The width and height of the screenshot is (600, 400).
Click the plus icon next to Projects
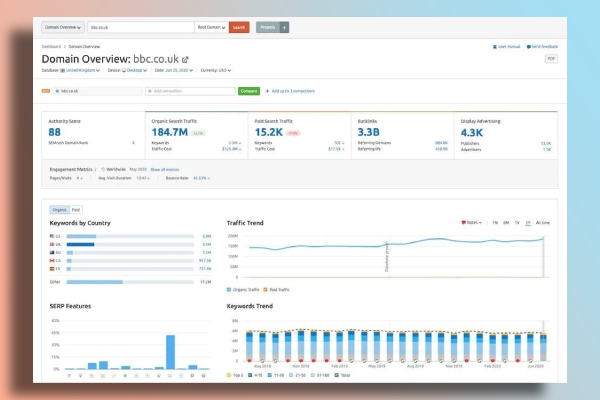(284, 27)
